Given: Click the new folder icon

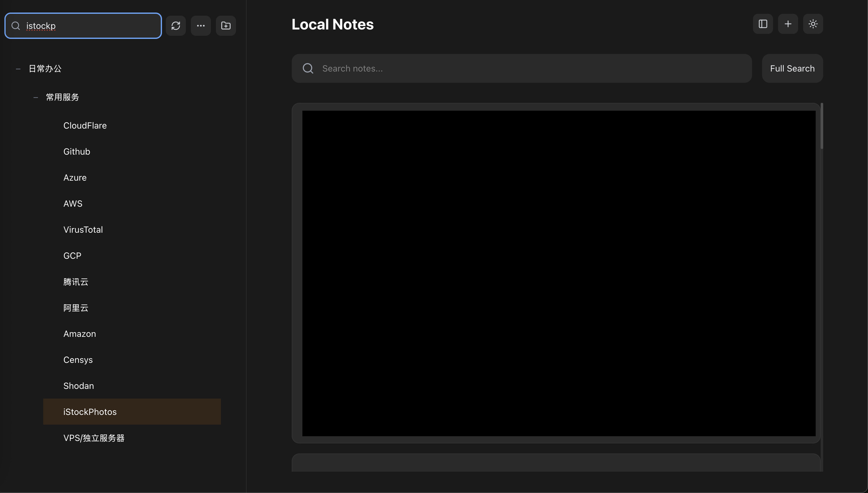Looking at the screenshot, I should [226, 26].
